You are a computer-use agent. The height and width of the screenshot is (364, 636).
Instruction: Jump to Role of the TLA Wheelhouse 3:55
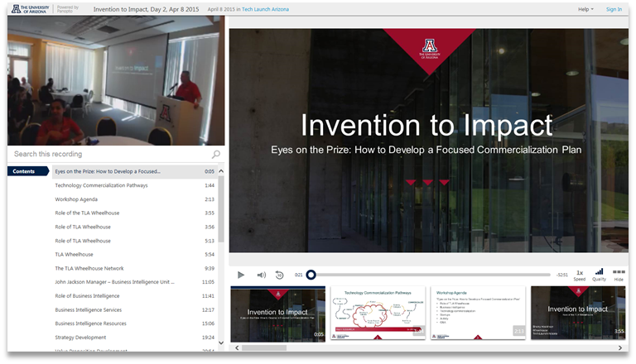(x=135, y=213)
